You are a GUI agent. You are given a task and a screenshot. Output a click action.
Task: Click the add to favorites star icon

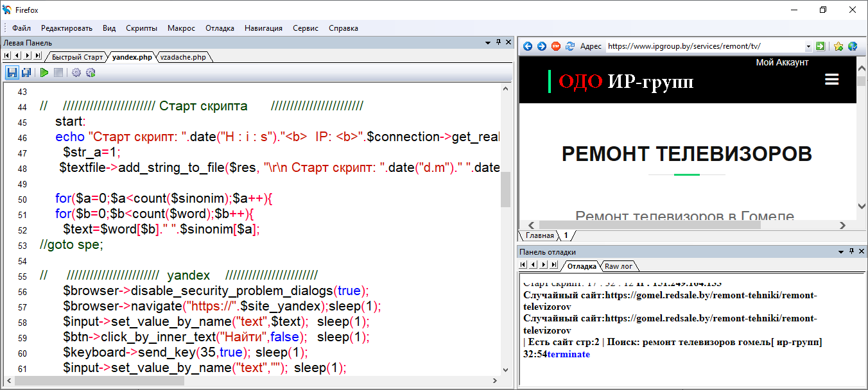click(838, 46)
